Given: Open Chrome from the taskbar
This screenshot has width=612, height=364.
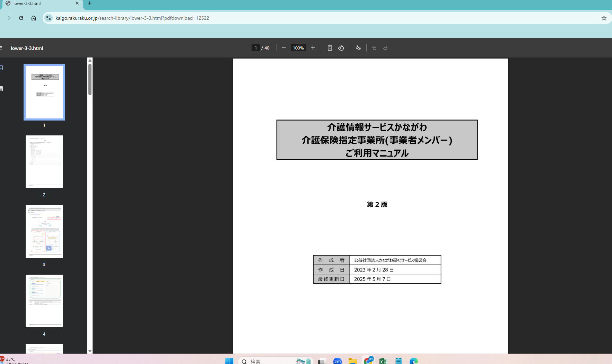Looking at the screenshot, I should (368, 361).
